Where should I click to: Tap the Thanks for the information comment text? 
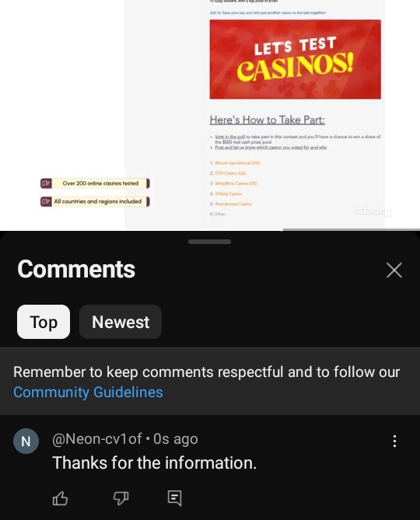coord(154,462)
